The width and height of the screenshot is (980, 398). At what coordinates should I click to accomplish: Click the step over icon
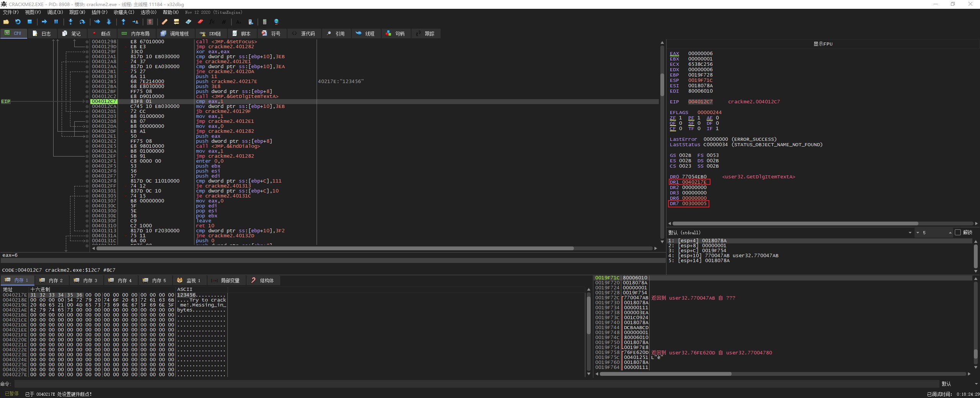[82, 22]
